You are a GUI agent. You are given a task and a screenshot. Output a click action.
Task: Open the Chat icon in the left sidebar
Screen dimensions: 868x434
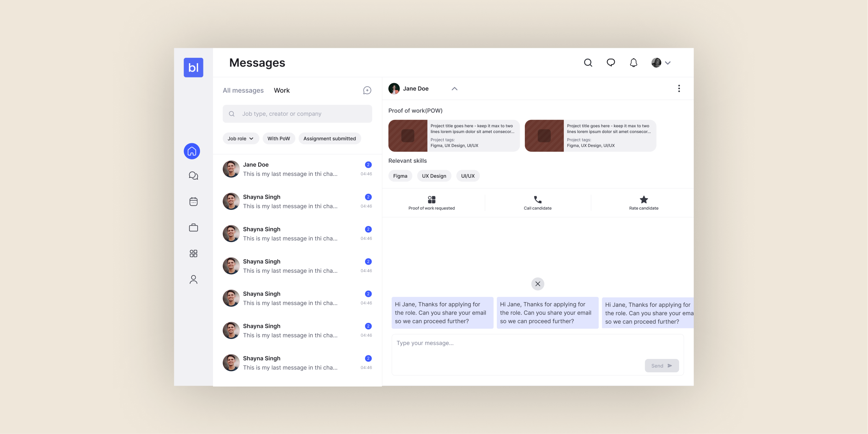point(193,175)
